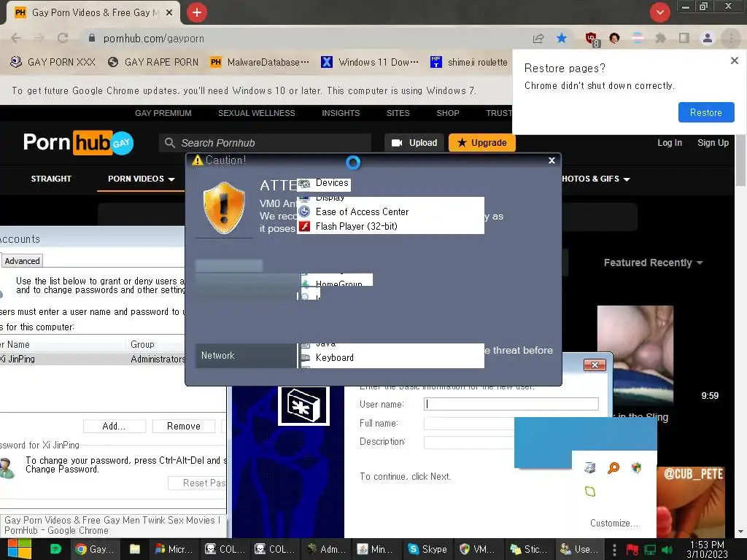
Task: Click the orange magnifier tray overflow icon
Action: point(614,467)
